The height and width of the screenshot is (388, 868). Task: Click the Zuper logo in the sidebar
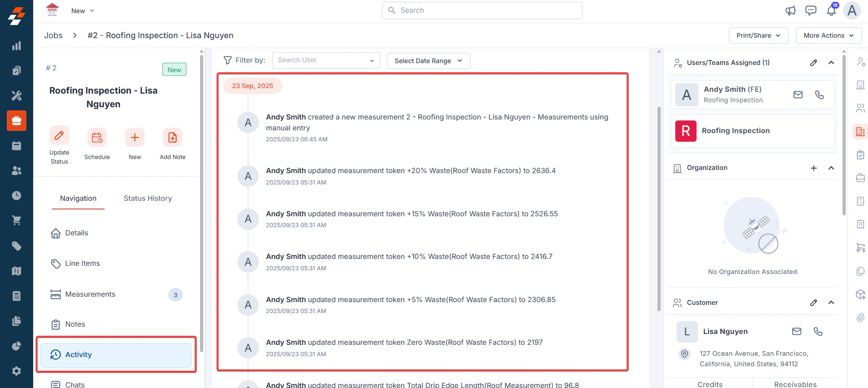[16, 16]
